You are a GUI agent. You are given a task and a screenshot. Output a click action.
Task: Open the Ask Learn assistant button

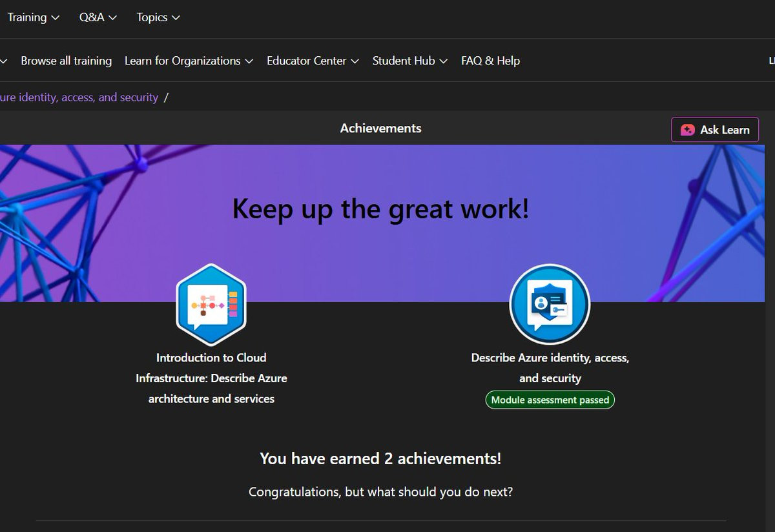pyautogui.click(x=715, y=130)
